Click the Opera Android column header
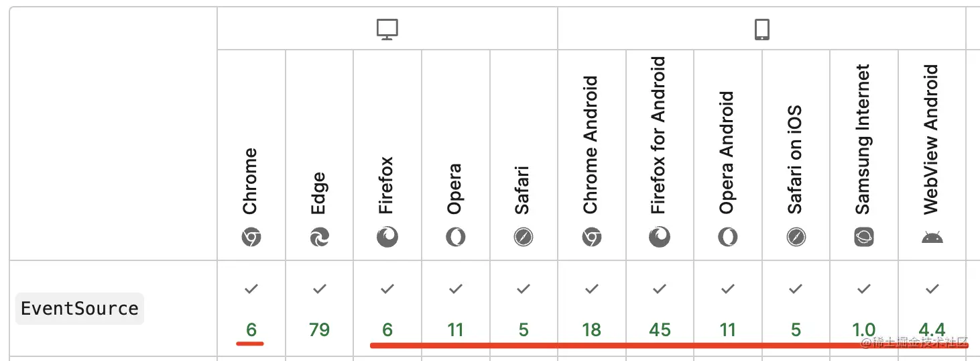 click(727, 154)
